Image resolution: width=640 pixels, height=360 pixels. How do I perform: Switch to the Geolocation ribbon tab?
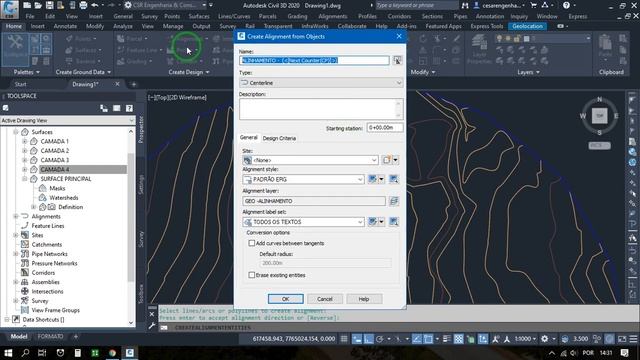[528, 26]
